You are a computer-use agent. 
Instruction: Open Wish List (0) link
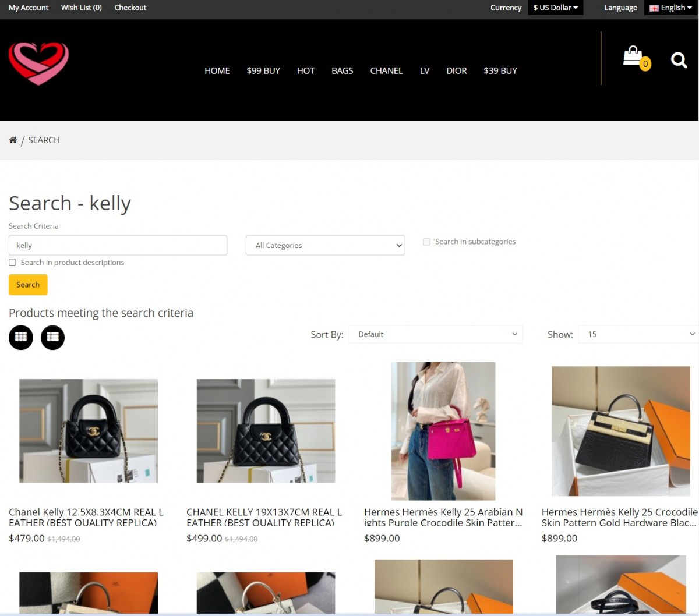[82, 8]
